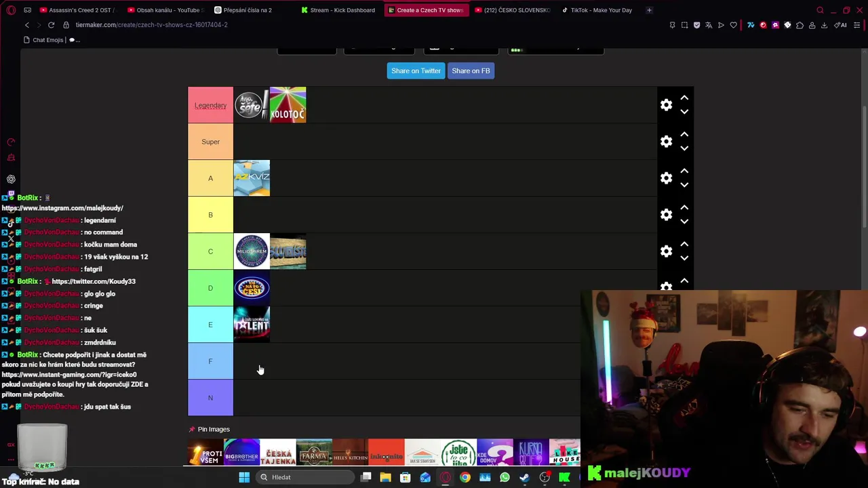Open settings gear for the Super tier

pyautogui.click(x=666, y=142)
